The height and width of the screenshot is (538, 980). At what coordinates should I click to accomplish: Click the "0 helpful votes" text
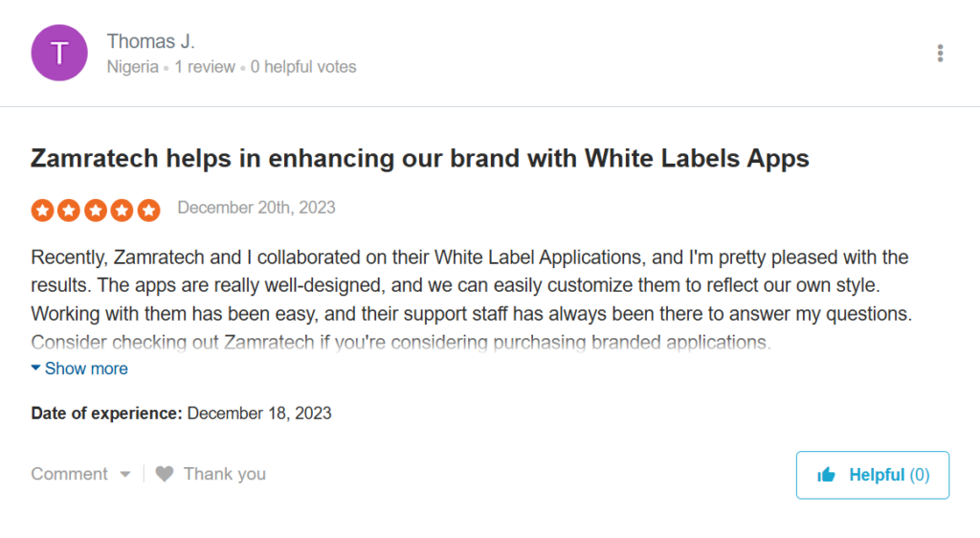[303, 67]
